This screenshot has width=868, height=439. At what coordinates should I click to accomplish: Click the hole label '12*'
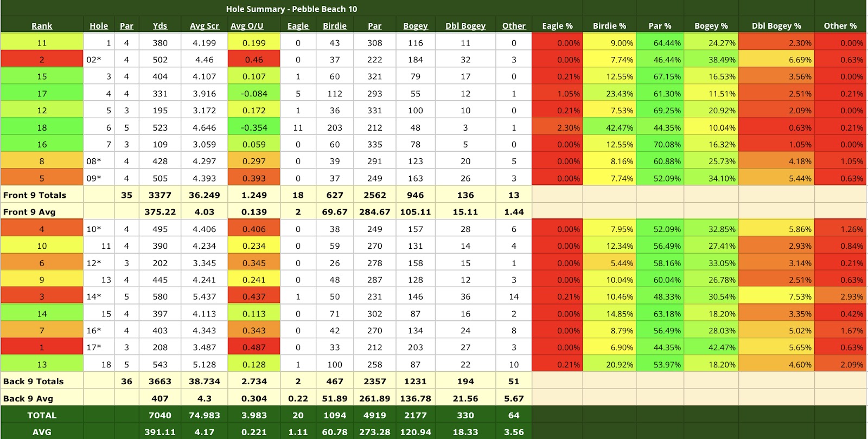pos(94,263)
